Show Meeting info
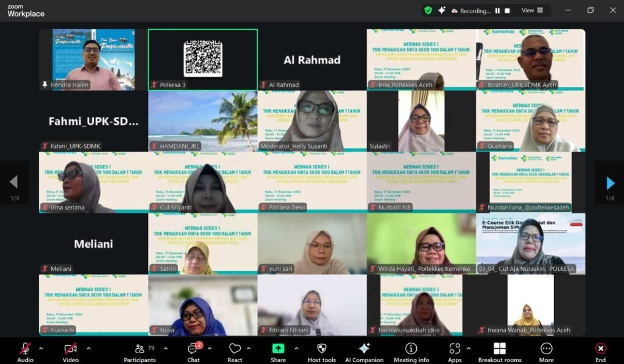This screenshot has width=624, height=364. (x=411, y=349)
